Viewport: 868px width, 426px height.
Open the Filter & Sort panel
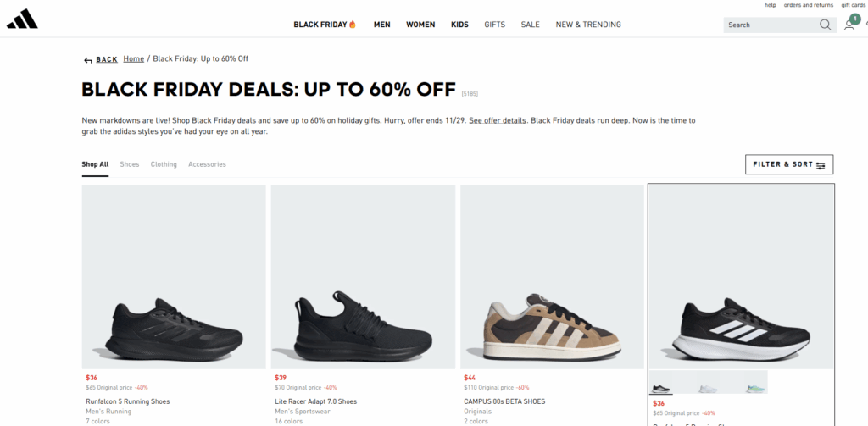pyautogui.click(x=788, y=164)
